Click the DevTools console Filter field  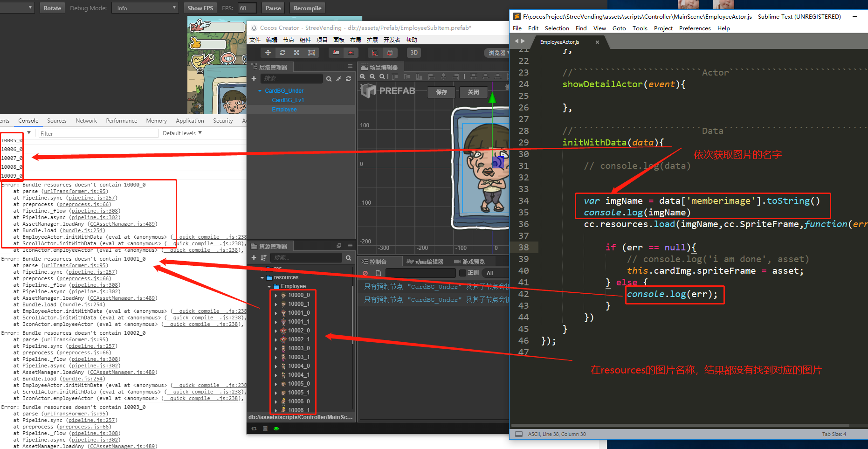tap(98, 133)
